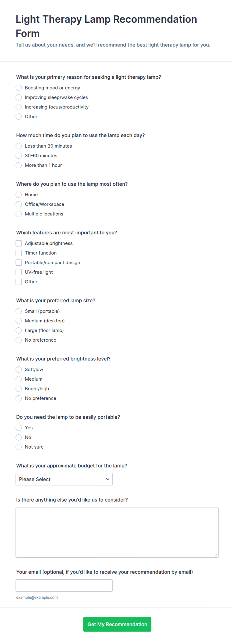Image resolution: width=232 pixels, height=644 pixels.
Task: Choose '30-60 minutes' usage time
Action: (19, 155)
